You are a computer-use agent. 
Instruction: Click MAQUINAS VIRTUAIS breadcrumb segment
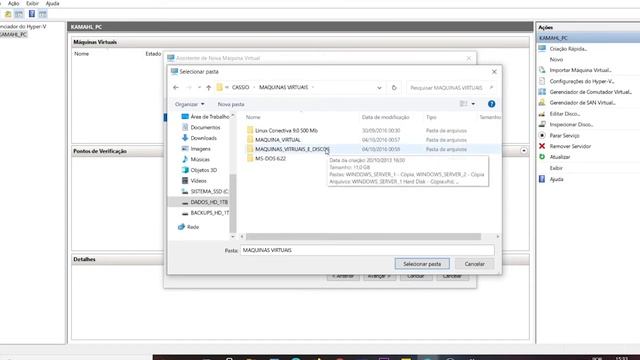(x=284, y=87)
